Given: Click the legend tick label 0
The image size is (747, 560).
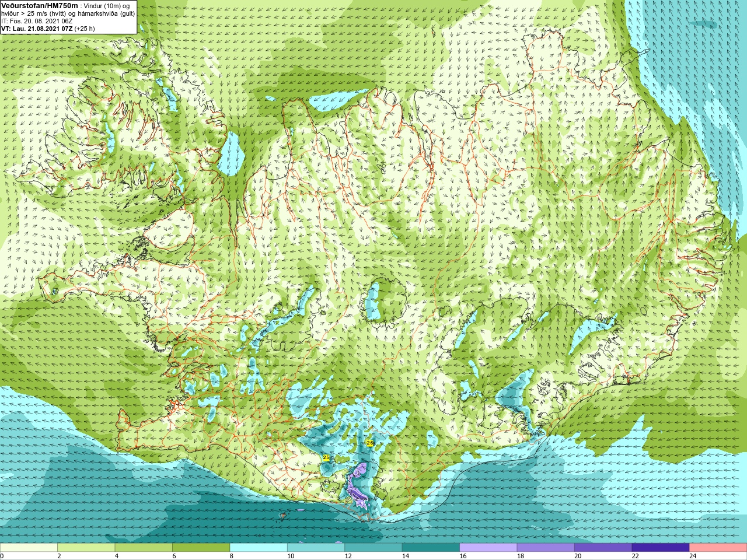Looking at the screenshot, I should pos(2,556).
